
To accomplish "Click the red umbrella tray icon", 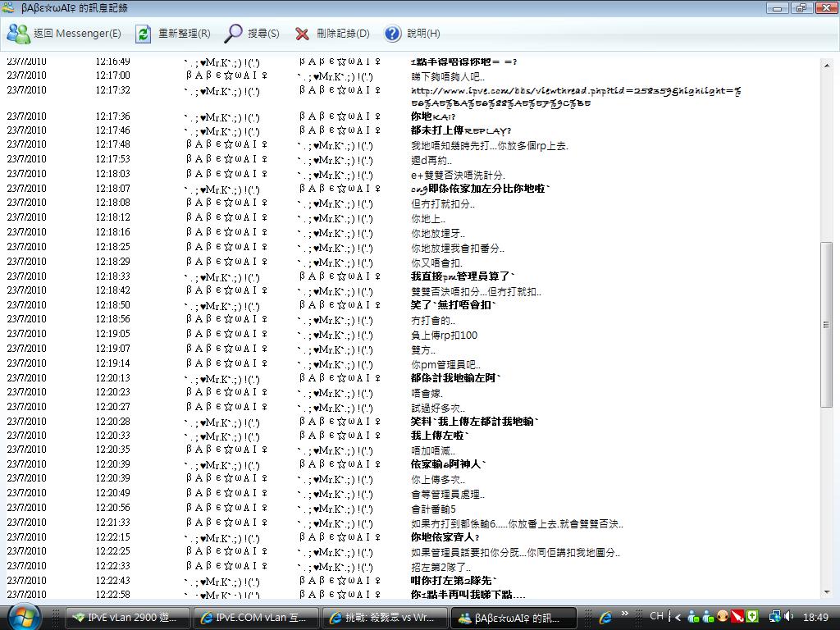I will coord(737,617).
